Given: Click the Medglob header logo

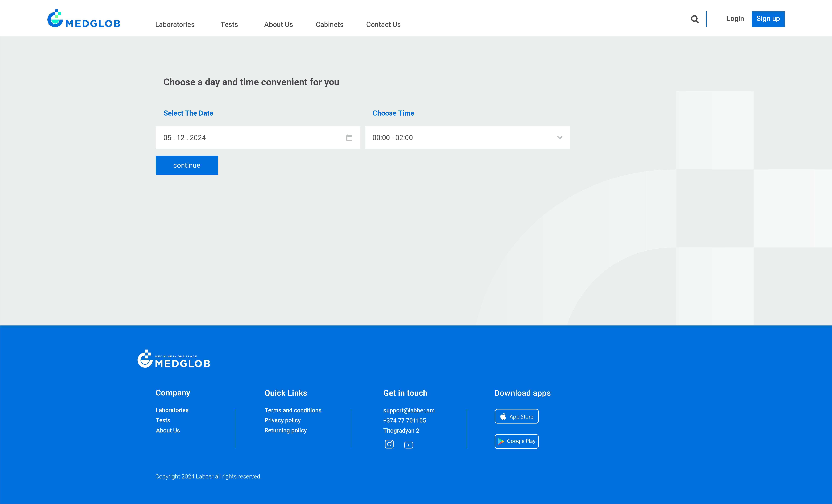Looking at the screenshot, I should click(84, 19).
